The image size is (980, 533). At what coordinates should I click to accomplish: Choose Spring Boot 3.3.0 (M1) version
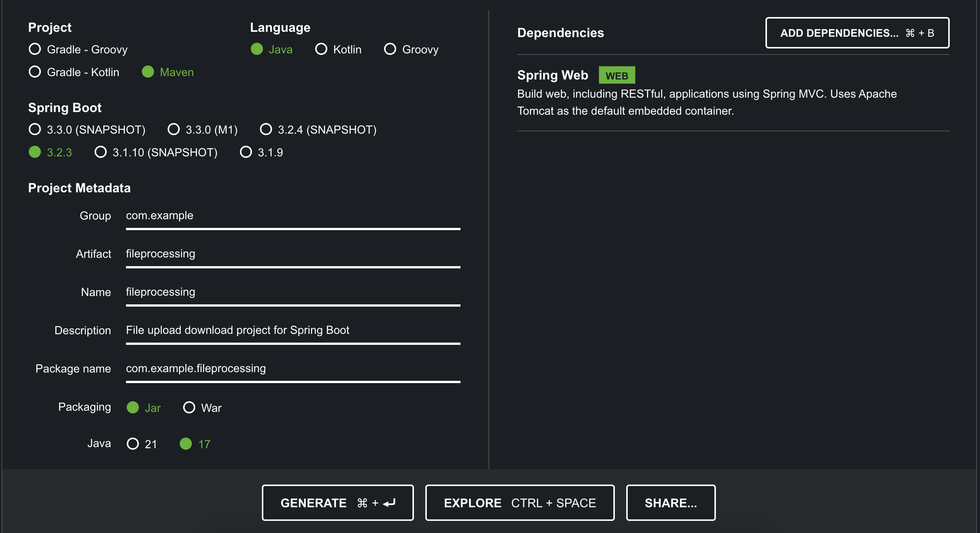pos(174,129)
